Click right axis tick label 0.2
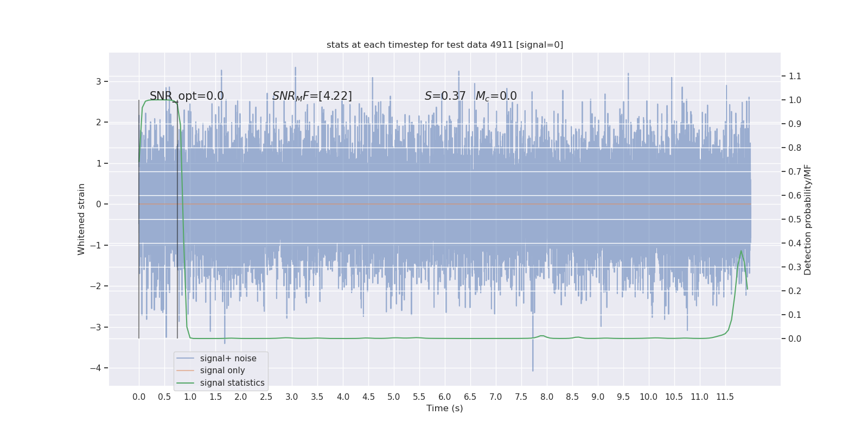This screenshot has height=434, width=868. point(795,291)
